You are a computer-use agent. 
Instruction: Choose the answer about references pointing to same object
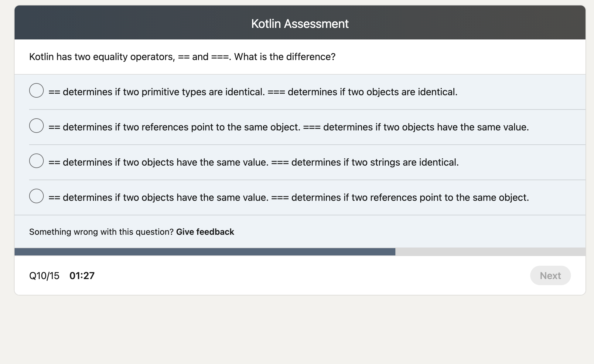(36, 125)
